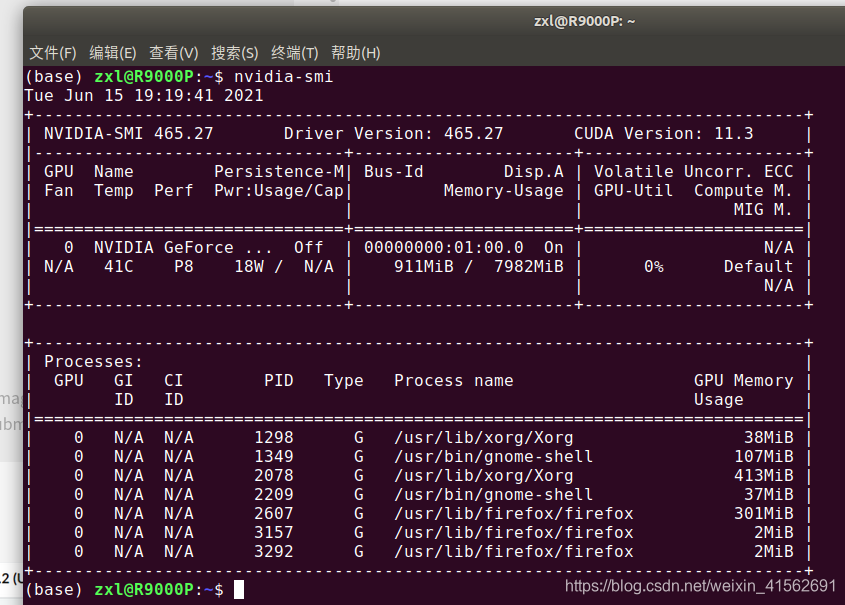Image resolution: width=845 pixels, height=605 pixels.
Task: Open the 搜索(S) menu
Action: click(x=234, y=53)
